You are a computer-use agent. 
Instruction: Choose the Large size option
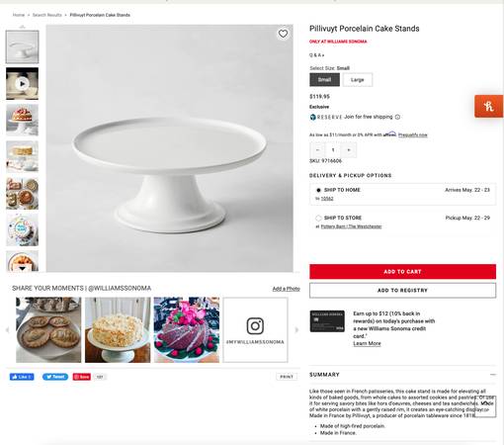tap(358, 80)
